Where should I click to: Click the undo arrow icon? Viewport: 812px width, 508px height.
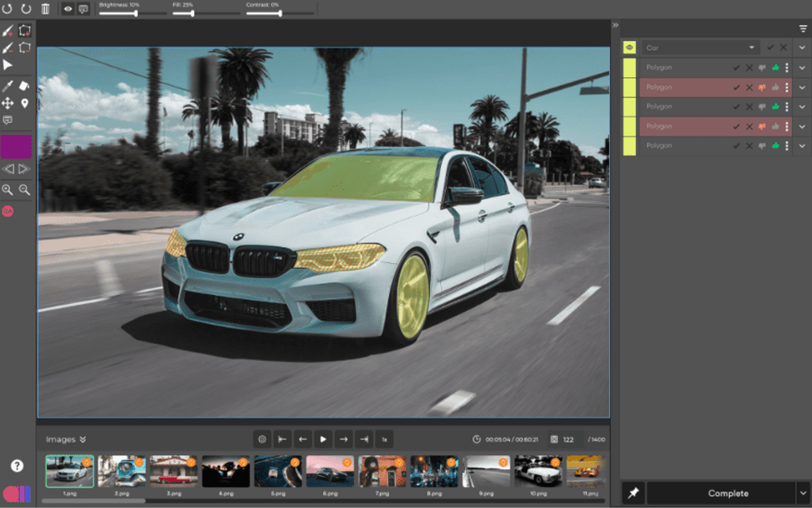[8, 9]
